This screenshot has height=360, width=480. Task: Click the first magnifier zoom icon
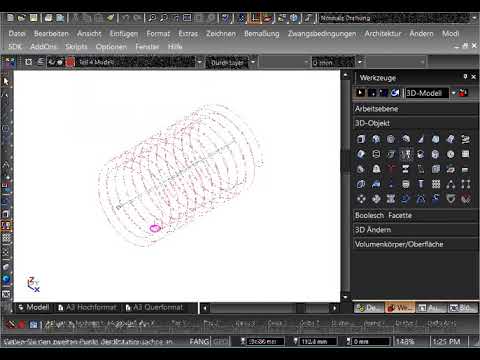pos(152,18)
